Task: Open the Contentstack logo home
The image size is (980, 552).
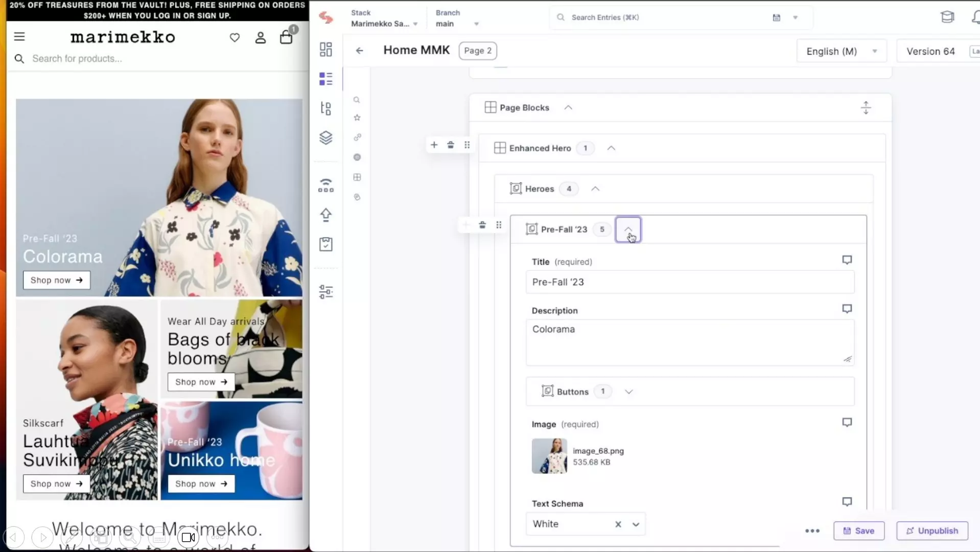Action: [x=326, y=18]
